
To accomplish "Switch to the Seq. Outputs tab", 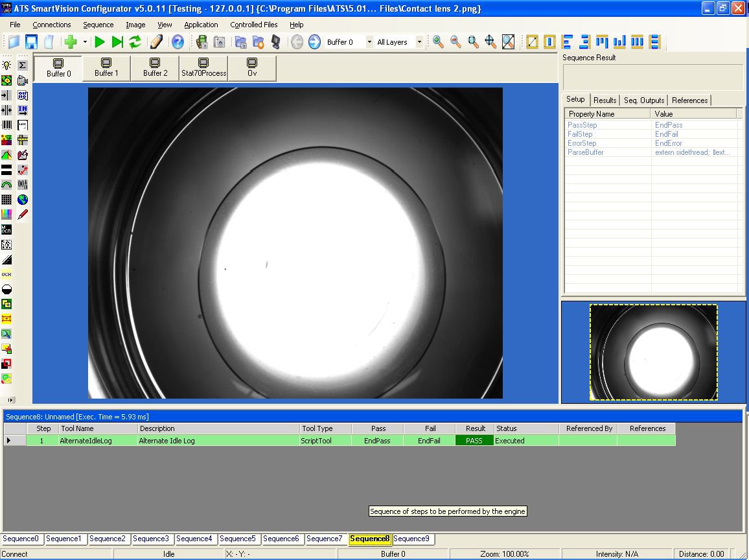I will click(644, 100).
